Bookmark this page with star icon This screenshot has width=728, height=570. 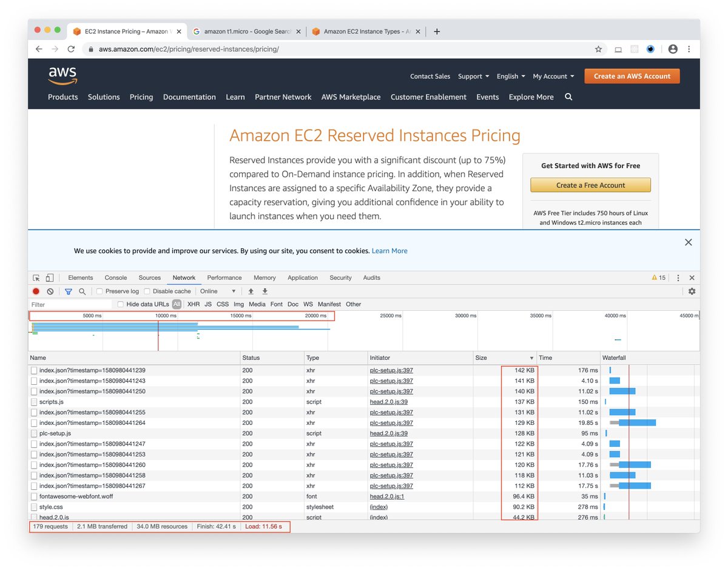click(598, 49)
